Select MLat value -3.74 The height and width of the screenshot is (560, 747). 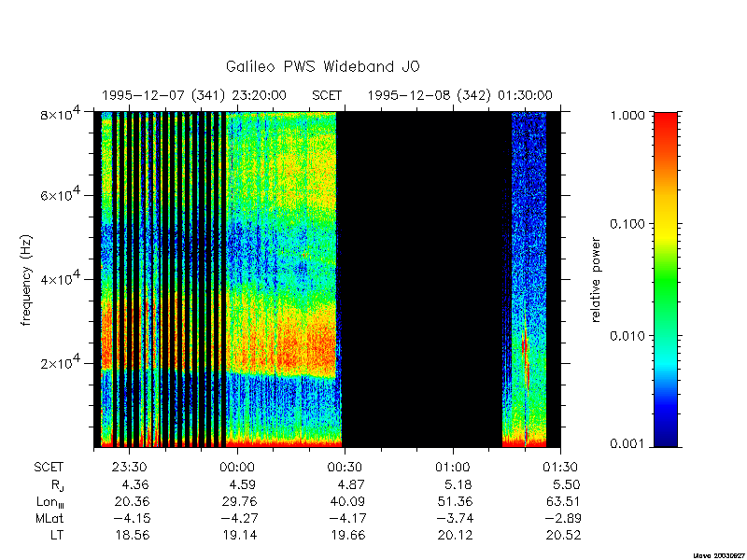454,518
